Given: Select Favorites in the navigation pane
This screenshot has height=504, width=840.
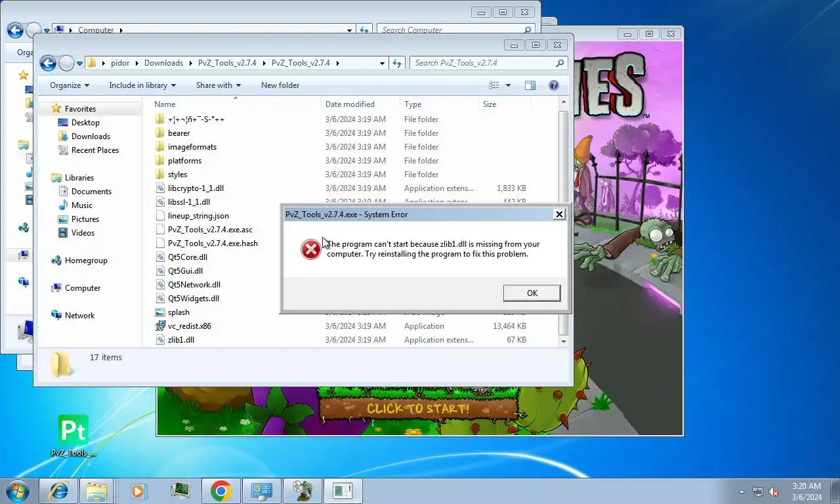Looking at the screenshot, I should [80, 109].
